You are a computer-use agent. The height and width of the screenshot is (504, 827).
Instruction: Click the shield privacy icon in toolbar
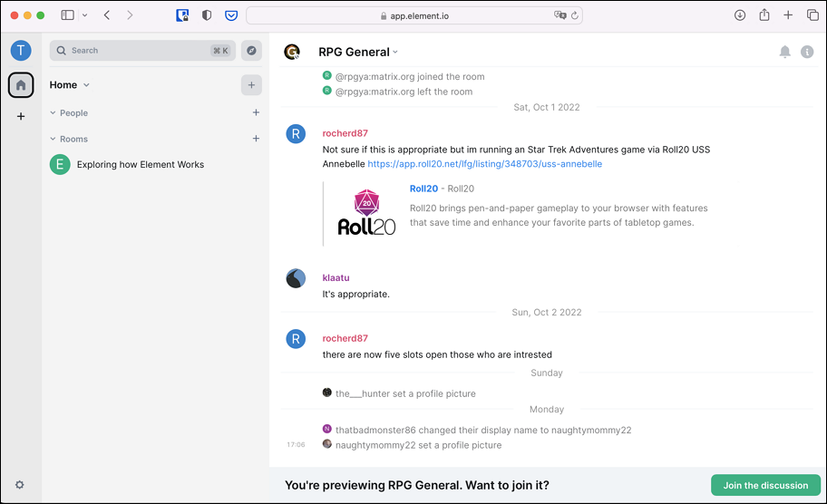207,15
